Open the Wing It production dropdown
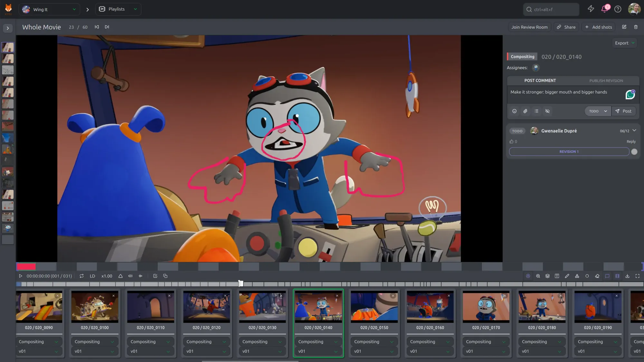 pos(49,9)
